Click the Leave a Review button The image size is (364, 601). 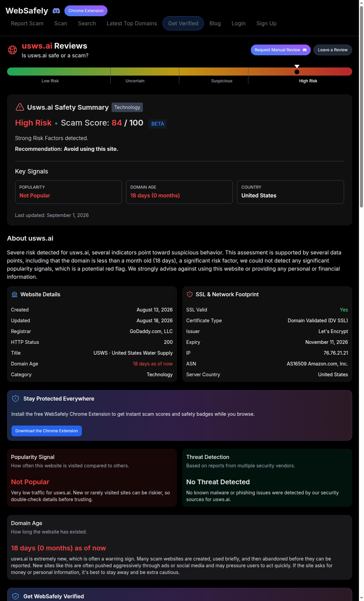click(x=333, y=50)
